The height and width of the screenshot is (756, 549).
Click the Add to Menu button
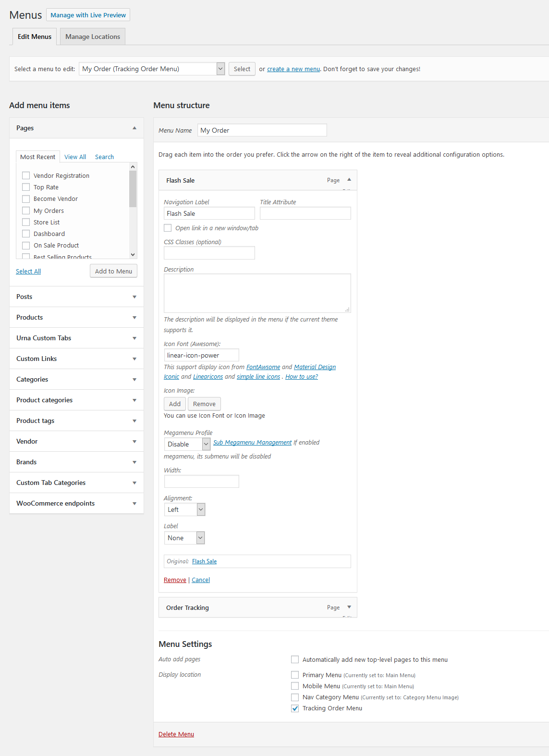click(x=113, y=271)
